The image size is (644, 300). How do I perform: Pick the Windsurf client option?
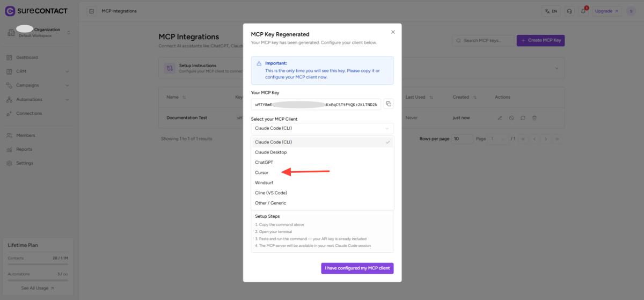tap(264, 183)
